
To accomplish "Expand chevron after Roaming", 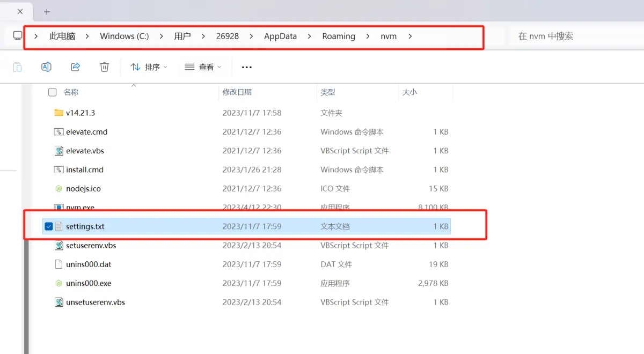I will pyautogui.click(x=368, y=36).
